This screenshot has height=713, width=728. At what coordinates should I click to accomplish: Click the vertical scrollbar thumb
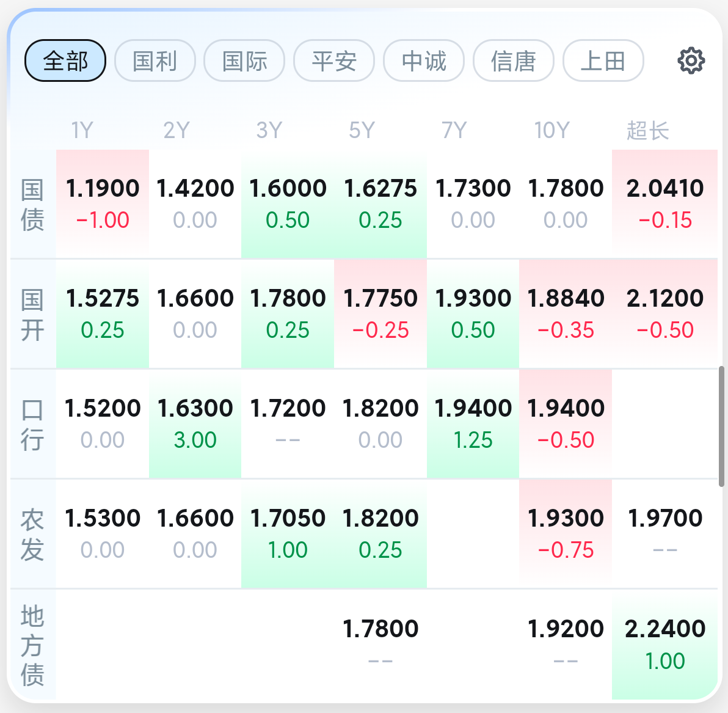click(722, 426)
